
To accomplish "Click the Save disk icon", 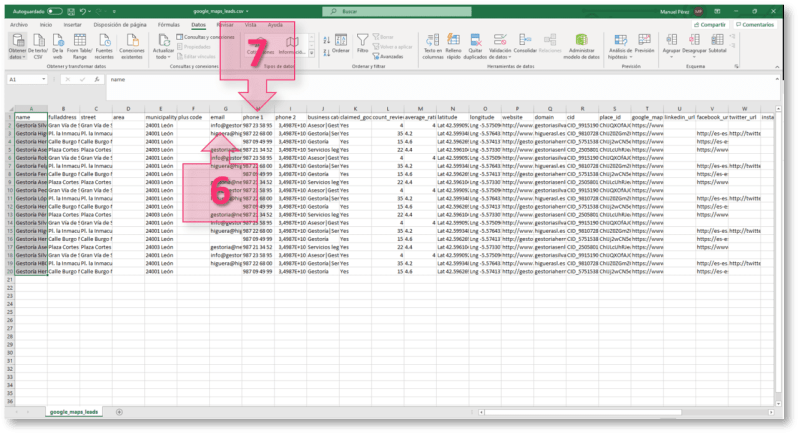I will pos(71,11).
